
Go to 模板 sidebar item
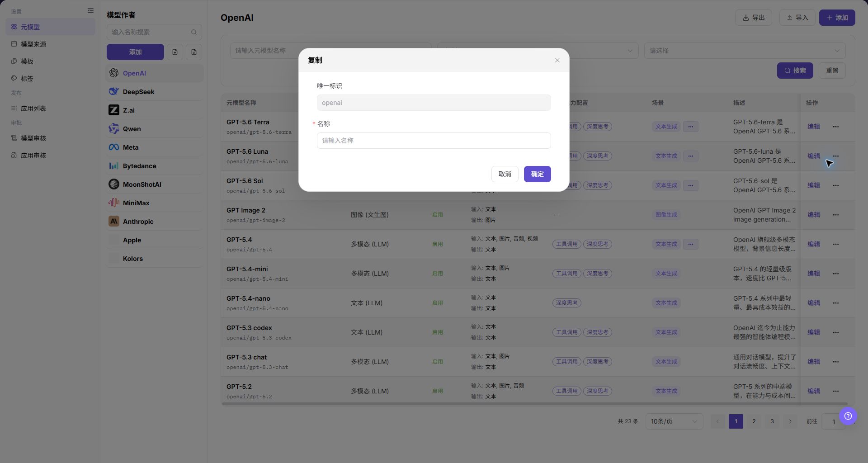tap(50, 61)
